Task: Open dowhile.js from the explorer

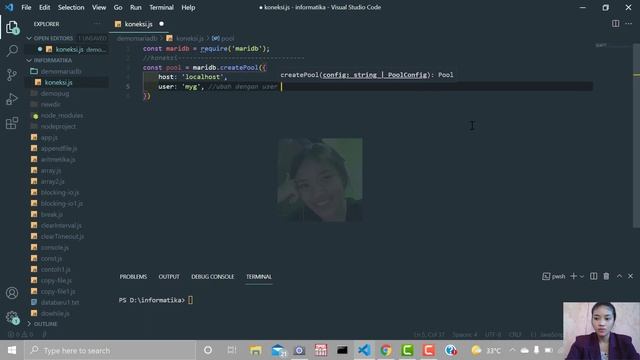Action: pyautogui.click(x=55, y=313)
